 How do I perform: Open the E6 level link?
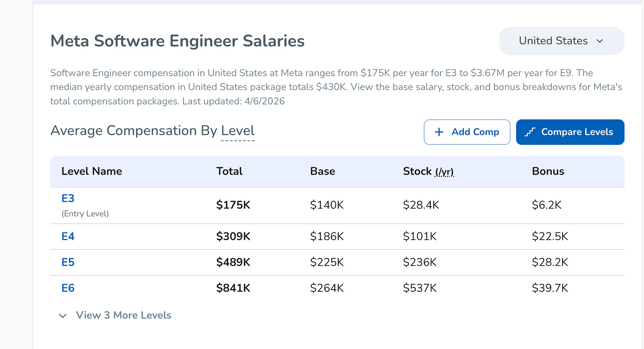pos(68,288)
